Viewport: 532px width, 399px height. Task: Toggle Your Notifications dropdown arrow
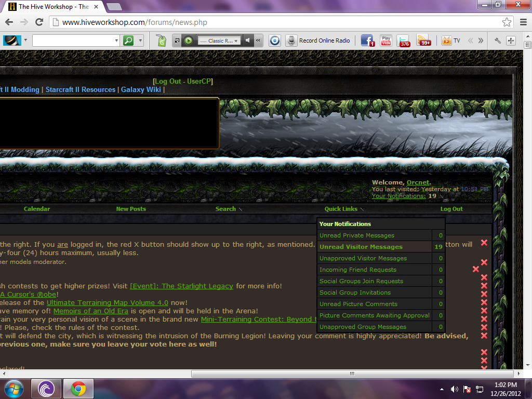tap(442, 196)
